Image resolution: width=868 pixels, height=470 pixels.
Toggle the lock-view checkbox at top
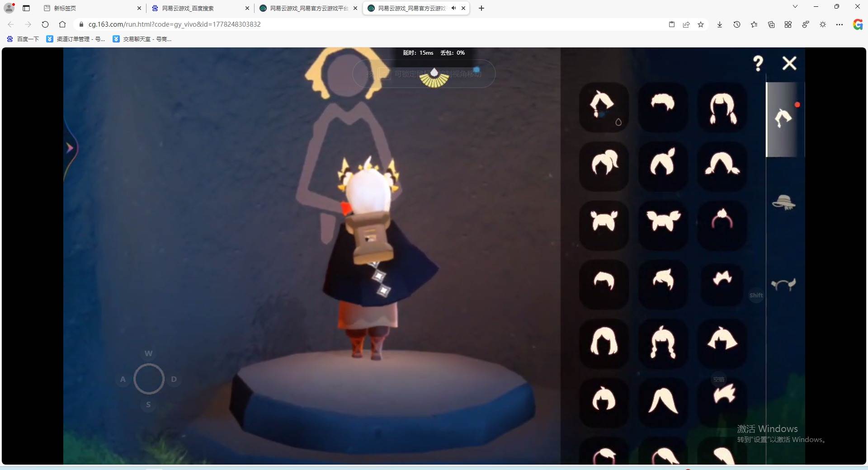pyautogui.click(x=384, y=73)
